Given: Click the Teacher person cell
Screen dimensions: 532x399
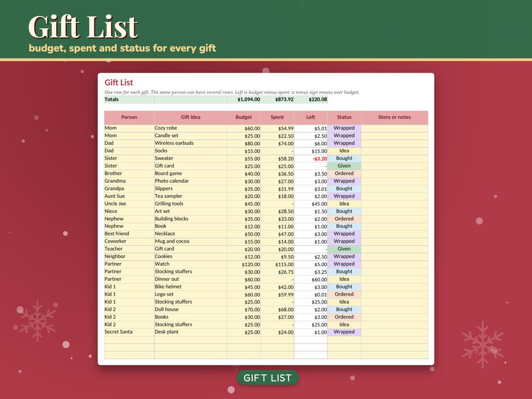Looking at the screenshot, I should point(129,249).
